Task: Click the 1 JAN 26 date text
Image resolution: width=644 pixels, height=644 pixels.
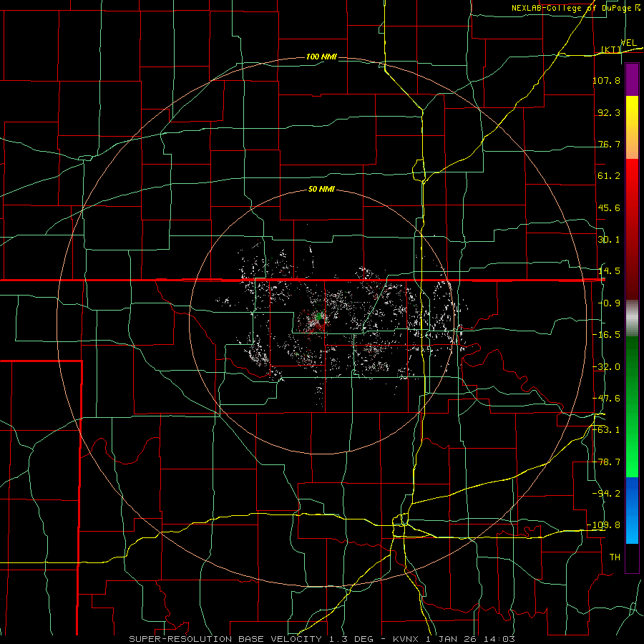Action: [453, 639]
